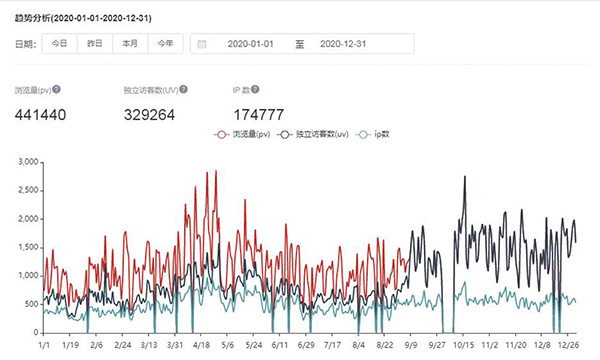Toggle 独立访客数(uv) series in chart legend
Screen dimensions: 600x360
tap(313, 134)
